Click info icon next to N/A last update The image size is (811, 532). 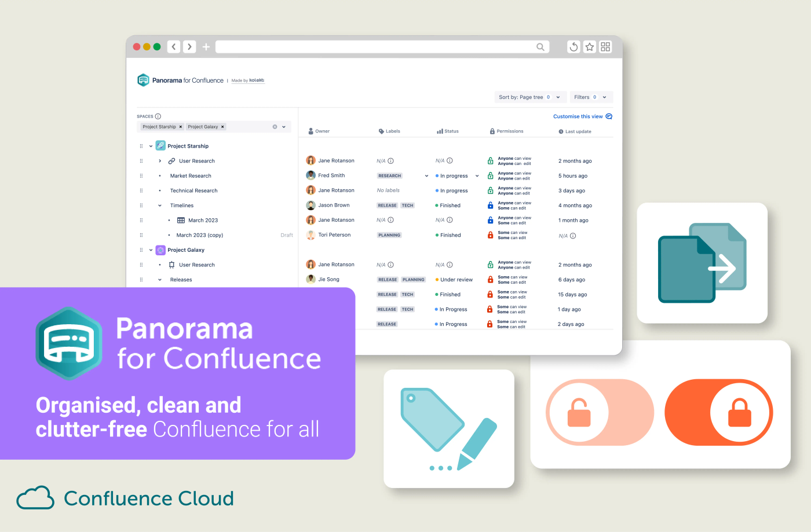click(x=573, y=236)
